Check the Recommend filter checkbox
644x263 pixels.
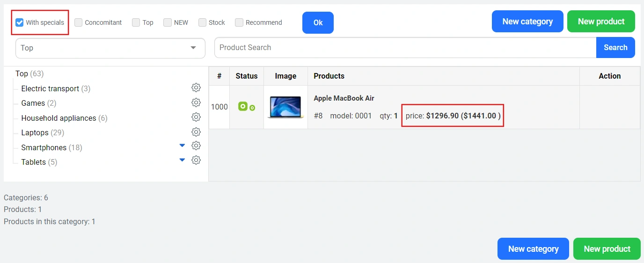click(239, 22)
